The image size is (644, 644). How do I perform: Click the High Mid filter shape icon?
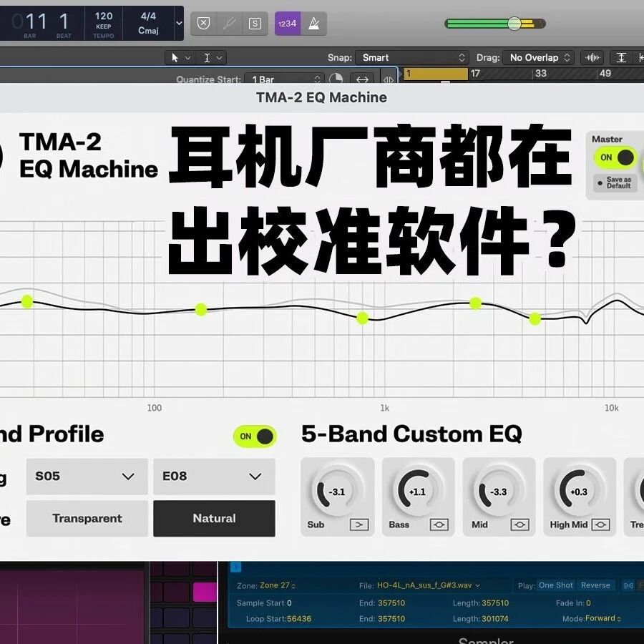coord(600,525)
